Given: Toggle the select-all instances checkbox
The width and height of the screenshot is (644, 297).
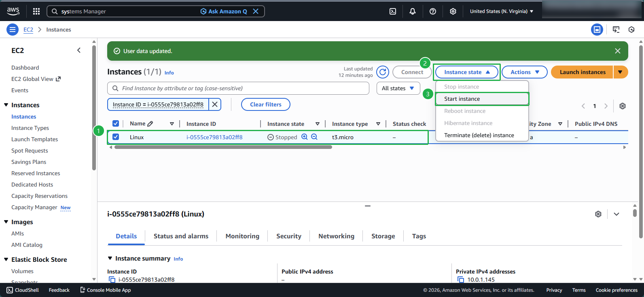Looking at the screenshot, I should point(116,123).
